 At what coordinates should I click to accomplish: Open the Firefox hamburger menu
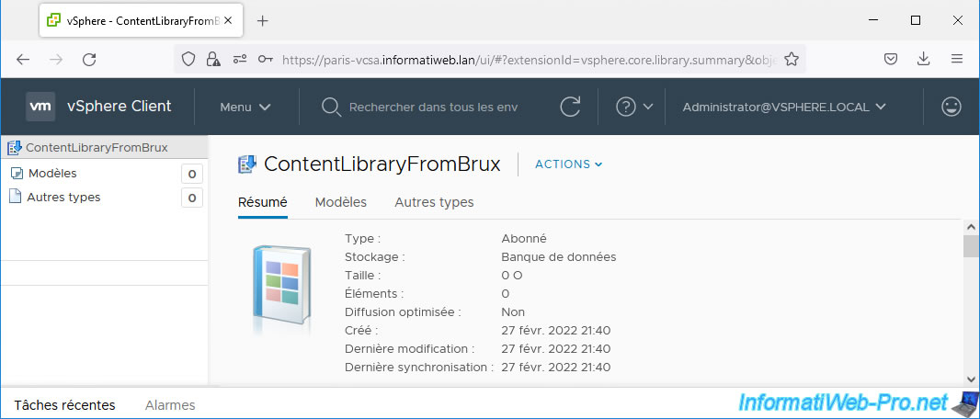pyautogui.click(x=956, y=60)
